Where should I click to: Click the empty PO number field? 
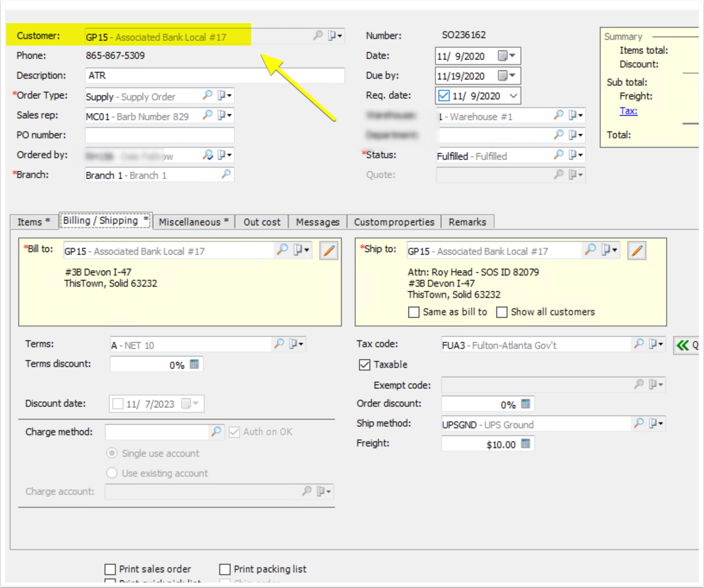point(159,135)
